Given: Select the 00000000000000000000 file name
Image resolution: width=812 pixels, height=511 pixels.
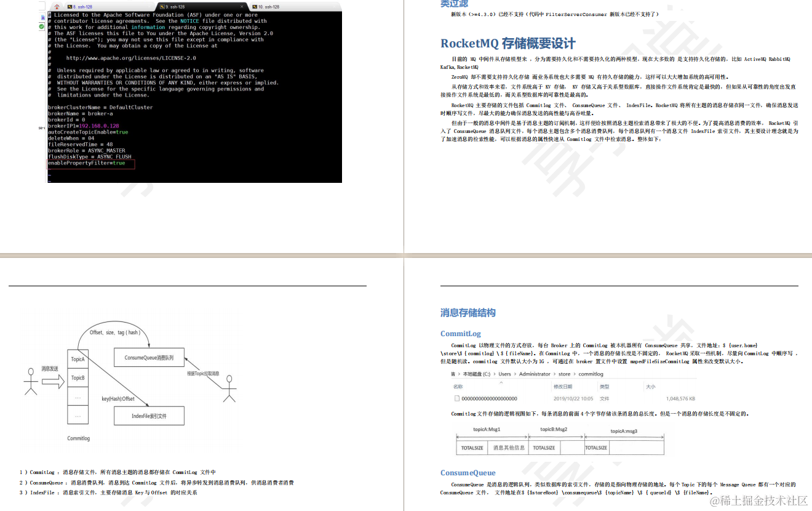Looking at the screenshot, I should [x=490, y=398].
